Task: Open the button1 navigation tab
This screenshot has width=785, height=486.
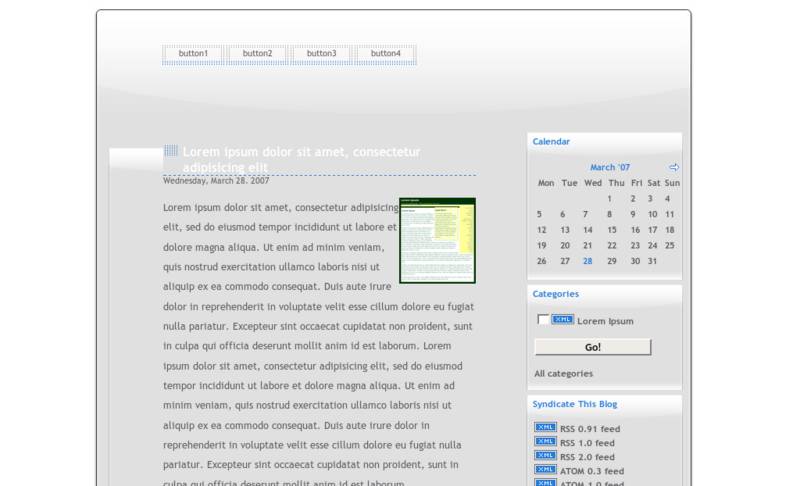Action: click(193, 54)
